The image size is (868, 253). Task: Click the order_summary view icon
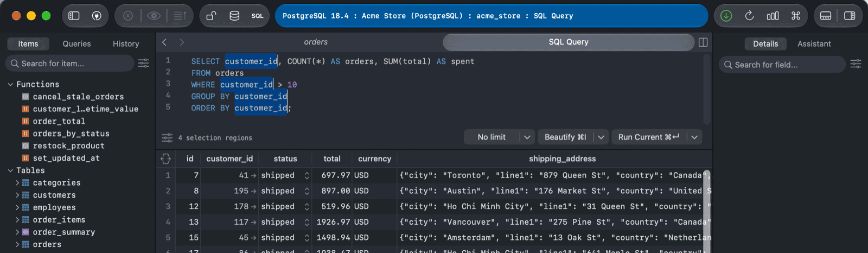[25, 232]
